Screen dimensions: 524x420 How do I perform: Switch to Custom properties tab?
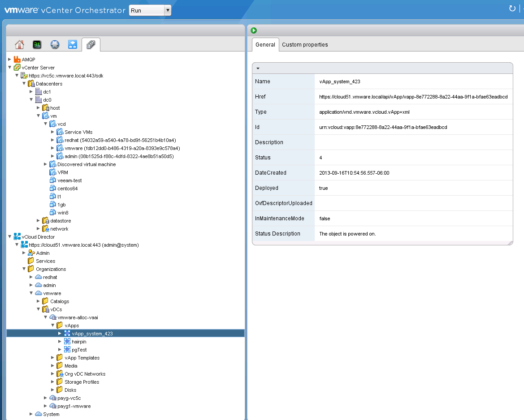[x=305, y=45]
